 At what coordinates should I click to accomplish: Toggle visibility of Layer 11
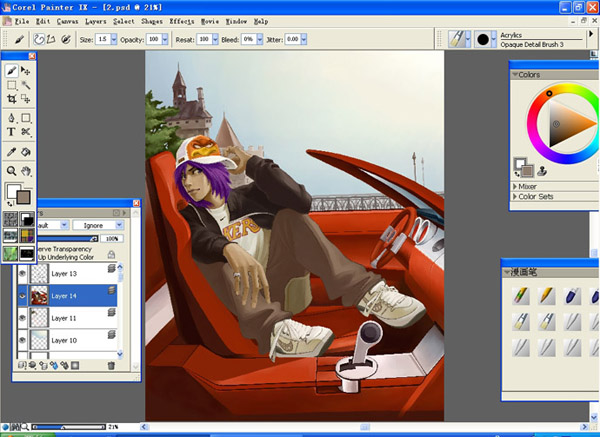pos(23,318)
